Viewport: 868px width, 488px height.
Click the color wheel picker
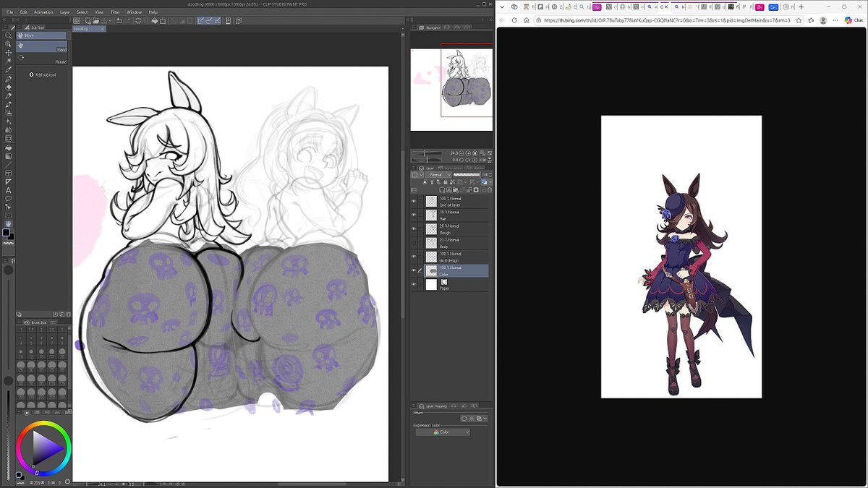[x=43, y=448]
